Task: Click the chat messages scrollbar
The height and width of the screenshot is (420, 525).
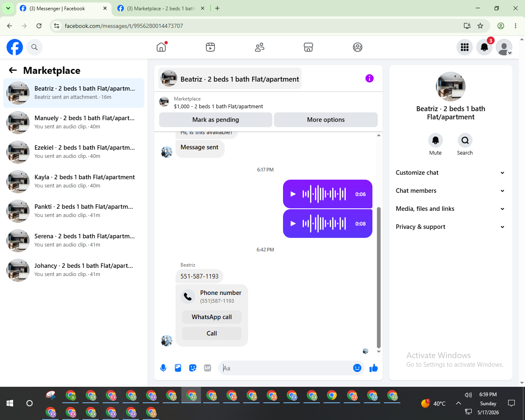Action: coord(379,277)
